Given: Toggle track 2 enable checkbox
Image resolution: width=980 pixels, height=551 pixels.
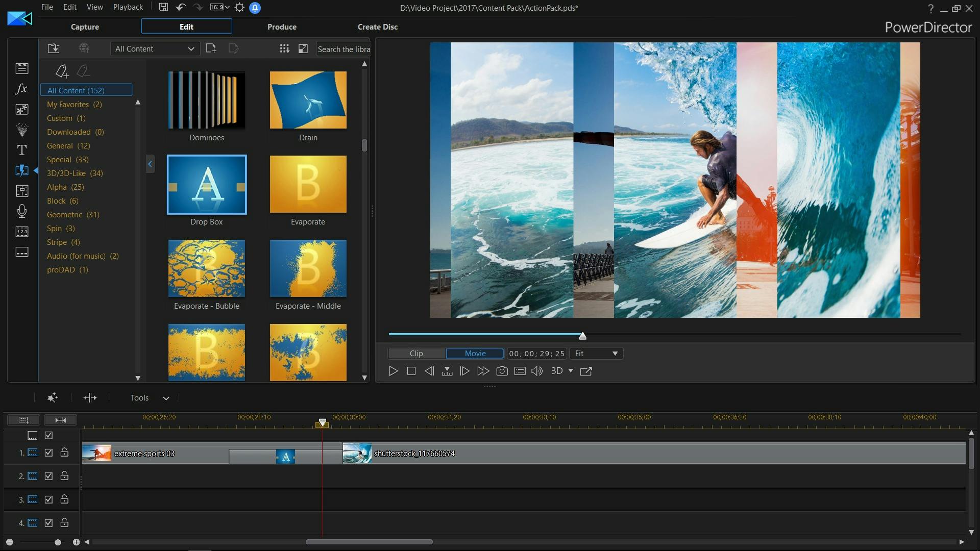Looking at the screenshot, I should pos(49,476).
